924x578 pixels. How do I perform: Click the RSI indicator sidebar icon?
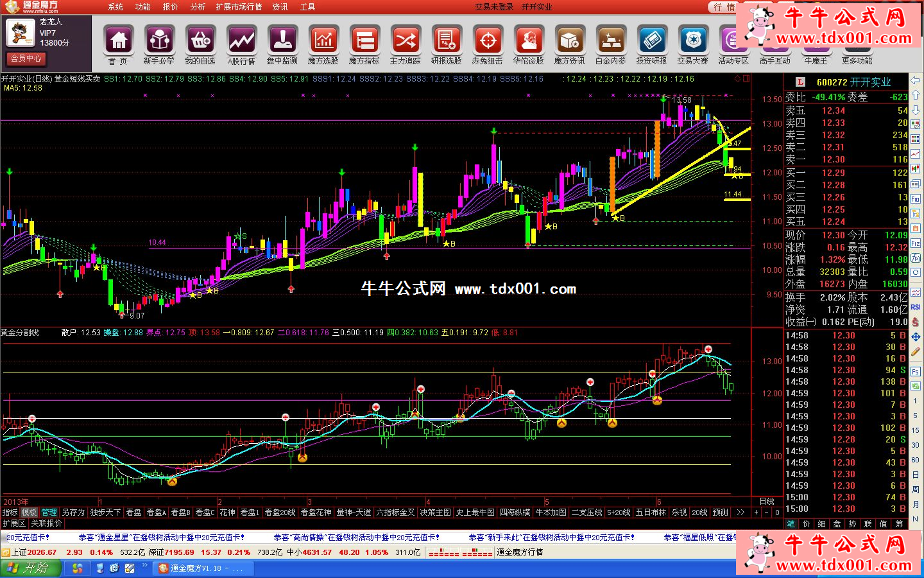(916, 307)
